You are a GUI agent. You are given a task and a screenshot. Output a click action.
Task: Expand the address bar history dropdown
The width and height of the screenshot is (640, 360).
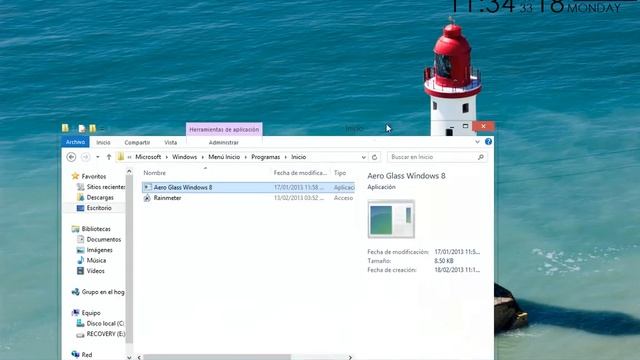coord(363,157)
